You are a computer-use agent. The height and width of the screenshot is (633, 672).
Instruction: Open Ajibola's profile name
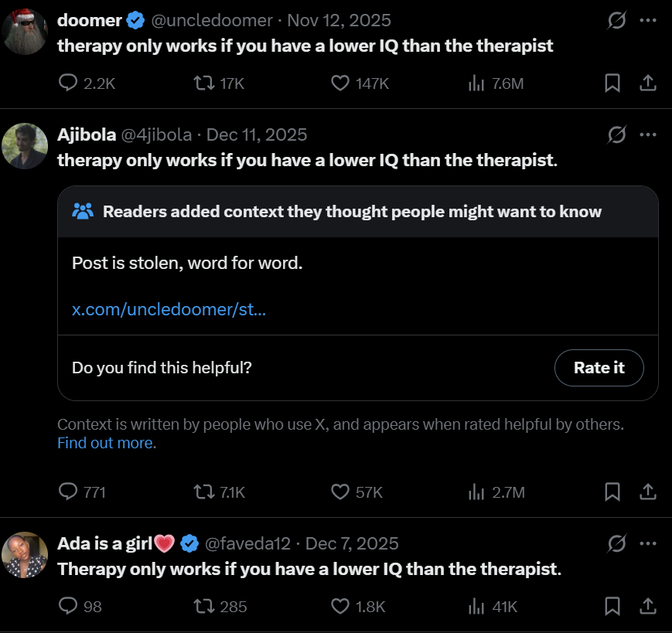coord(86,134)
